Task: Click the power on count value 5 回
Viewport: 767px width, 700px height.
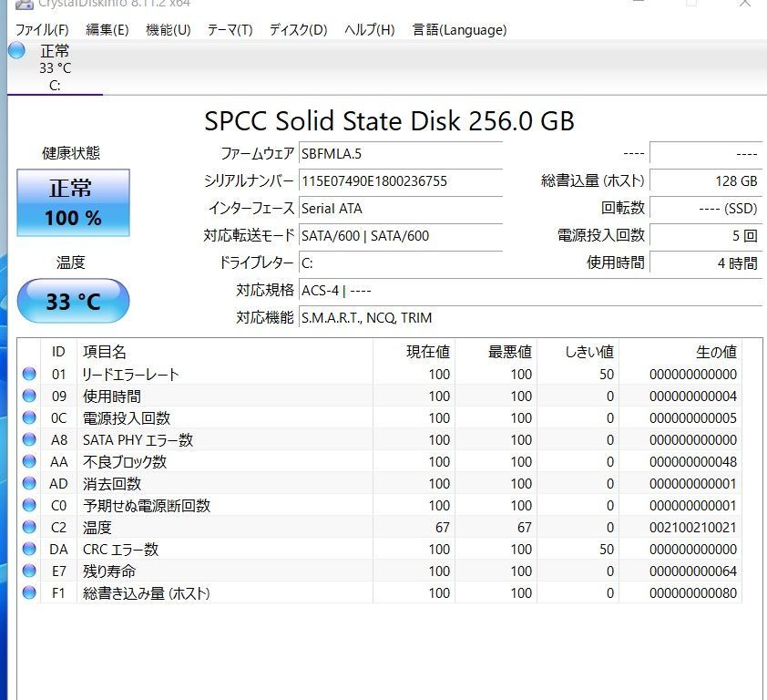Action: [706, 236]
